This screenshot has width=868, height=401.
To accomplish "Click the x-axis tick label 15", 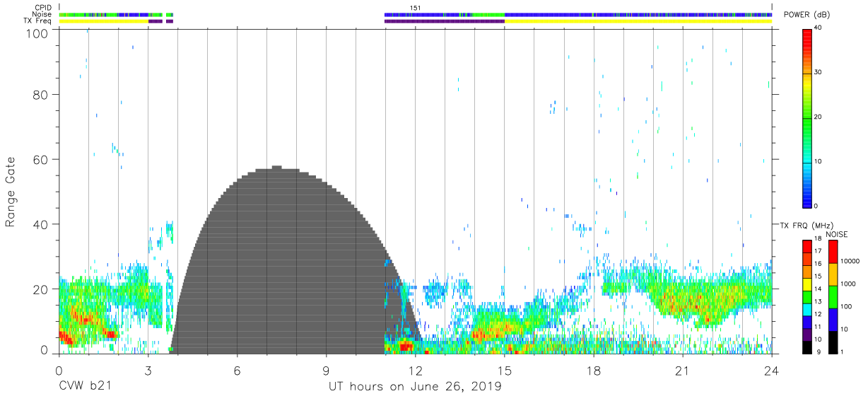I will pyautogui.click(x=505, y=370).
